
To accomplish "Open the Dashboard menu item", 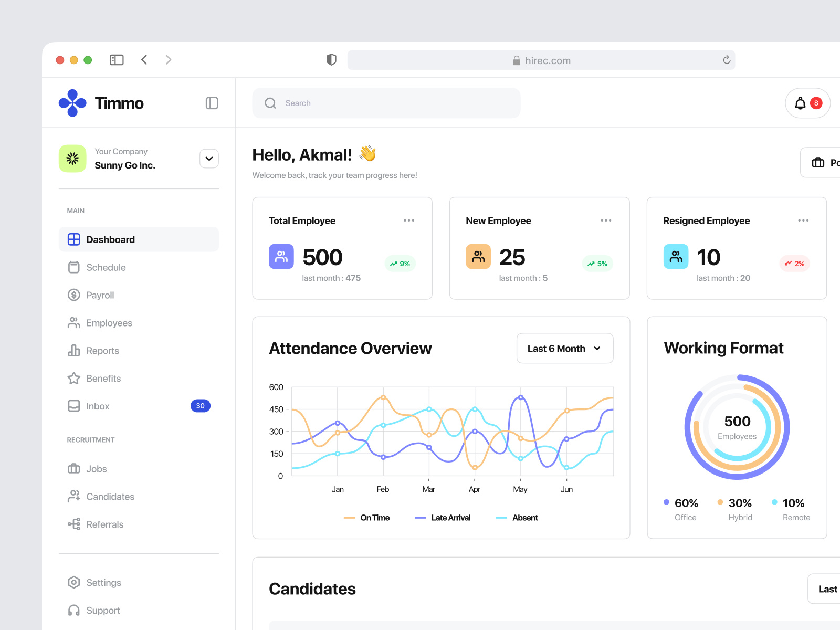I will [139, 239].
